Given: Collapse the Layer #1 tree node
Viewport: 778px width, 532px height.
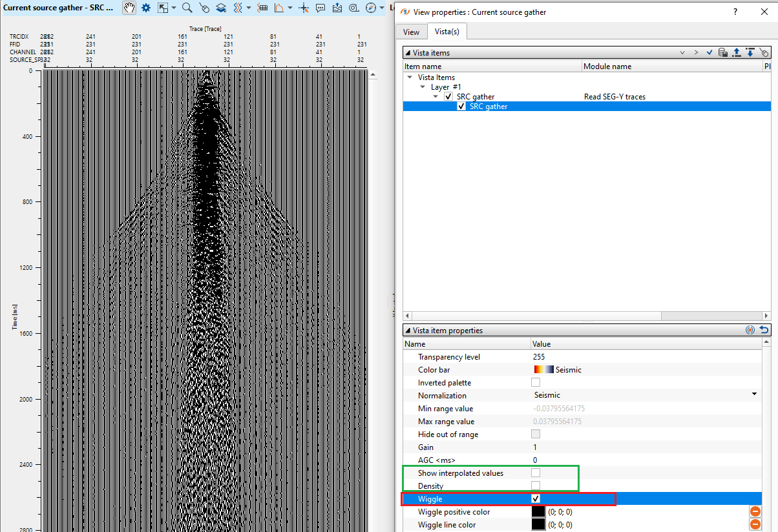Looking at the screenshot, I should click(x=424, y=87).
